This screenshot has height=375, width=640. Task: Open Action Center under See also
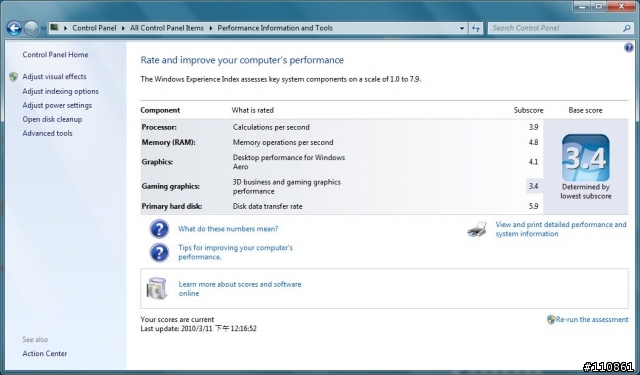coord(44,354)
